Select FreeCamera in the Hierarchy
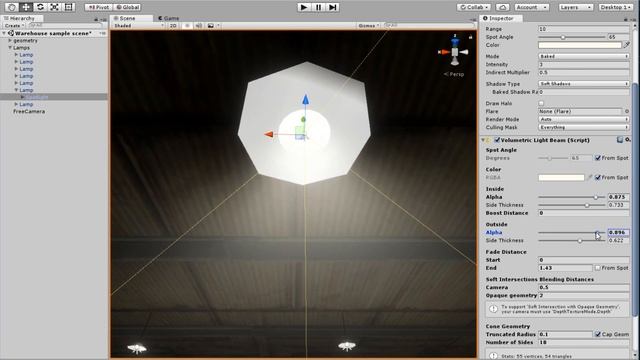The height and width of the screenshot is (360, 640). pos(29,111)
